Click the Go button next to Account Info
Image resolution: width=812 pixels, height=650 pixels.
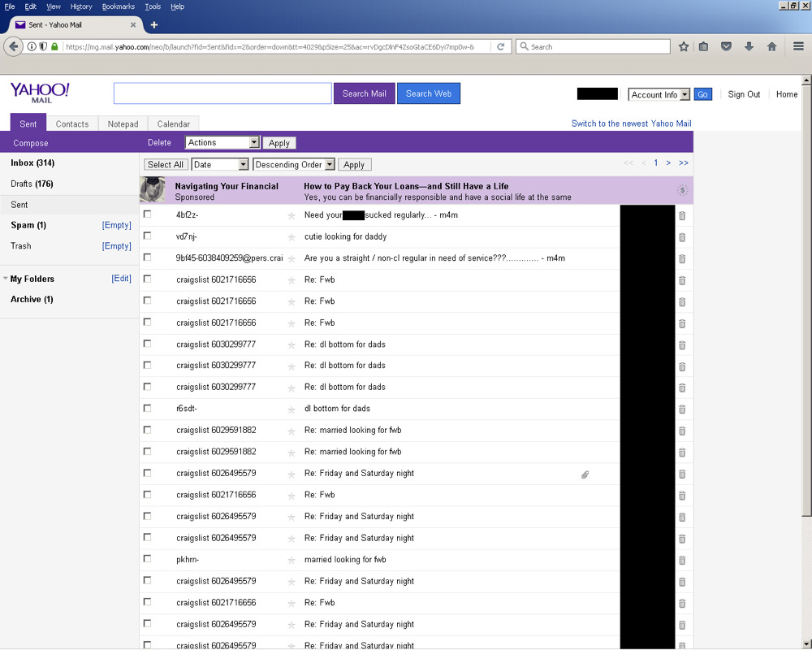click(702, 94)
